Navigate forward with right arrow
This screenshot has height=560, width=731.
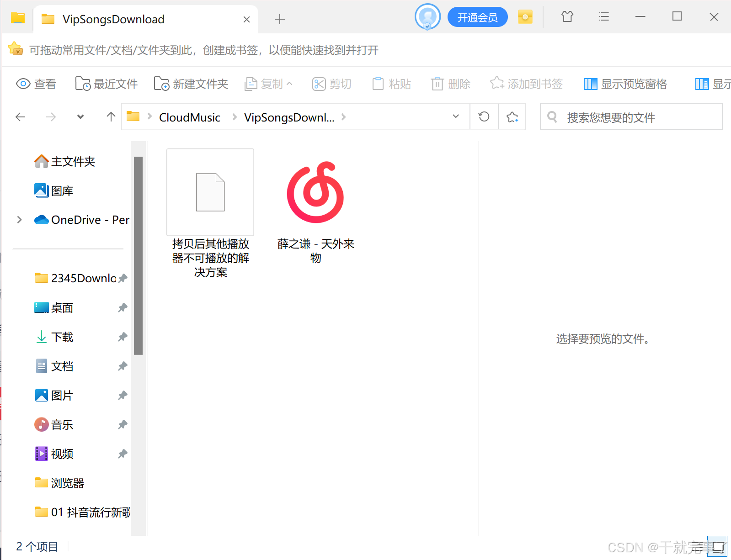tap(51, 117)
